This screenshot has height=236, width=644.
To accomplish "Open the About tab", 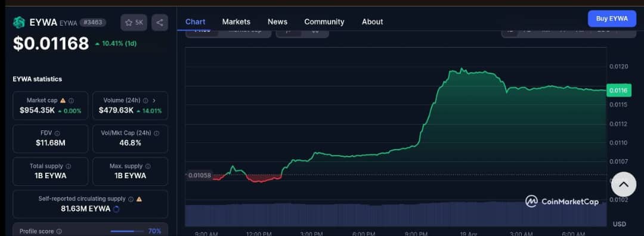I will pos(373,22).
